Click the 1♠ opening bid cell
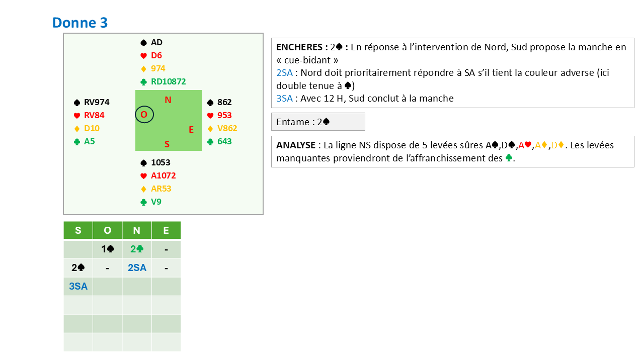644x362 pixels. [107, 249]
